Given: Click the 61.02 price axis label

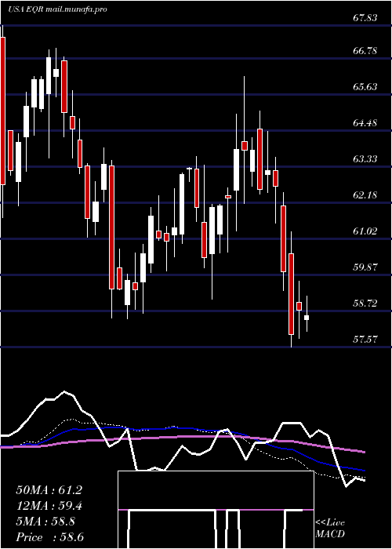Looking at the screenshot, I should 365,231.
